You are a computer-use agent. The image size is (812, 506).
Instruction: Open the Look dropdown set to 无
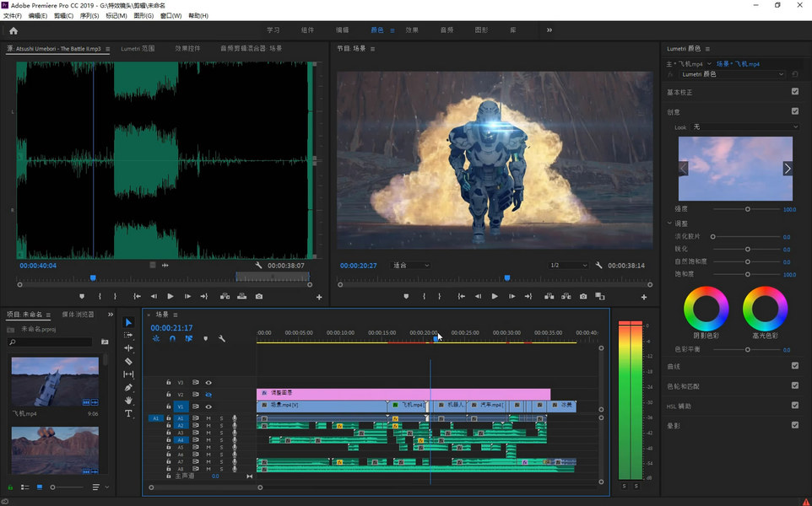745,126
